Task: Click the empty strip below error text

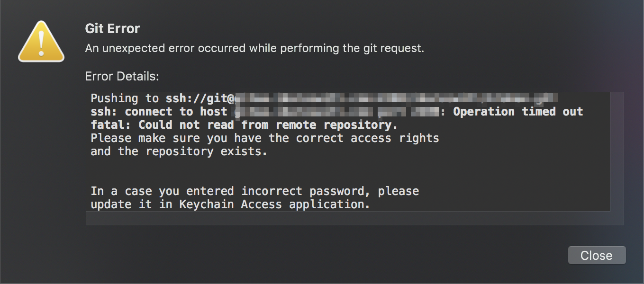Action: pos(354,218)
